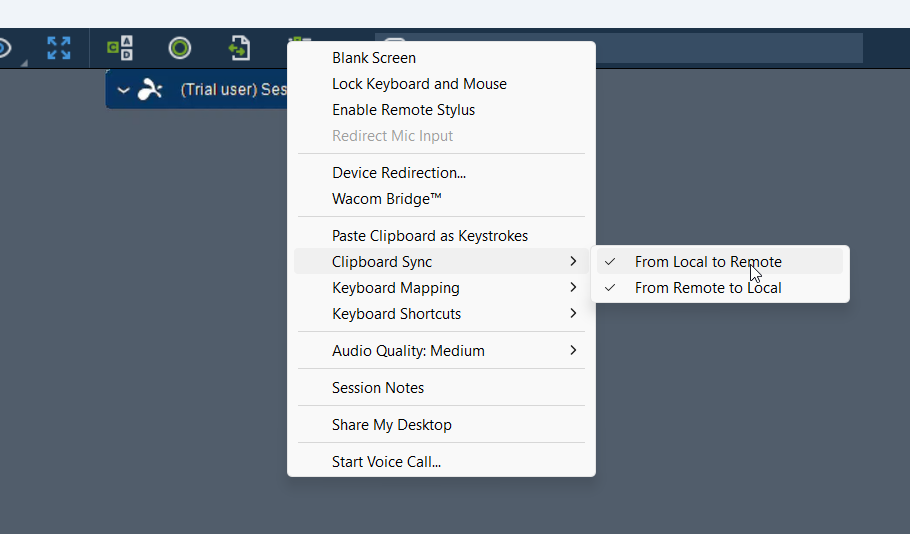Click the fullscreen arrows toolbar icon

tap(59, 48)
